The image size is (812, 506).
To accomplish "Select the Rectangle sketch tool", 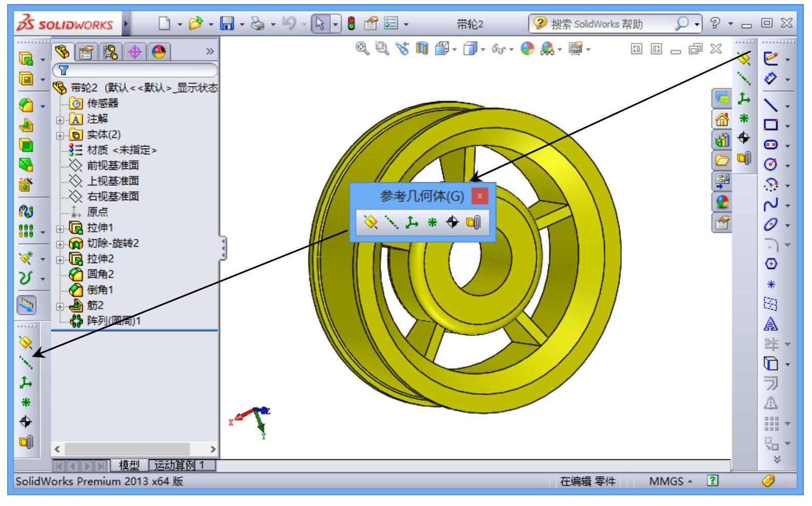I will tap(770, 125).
